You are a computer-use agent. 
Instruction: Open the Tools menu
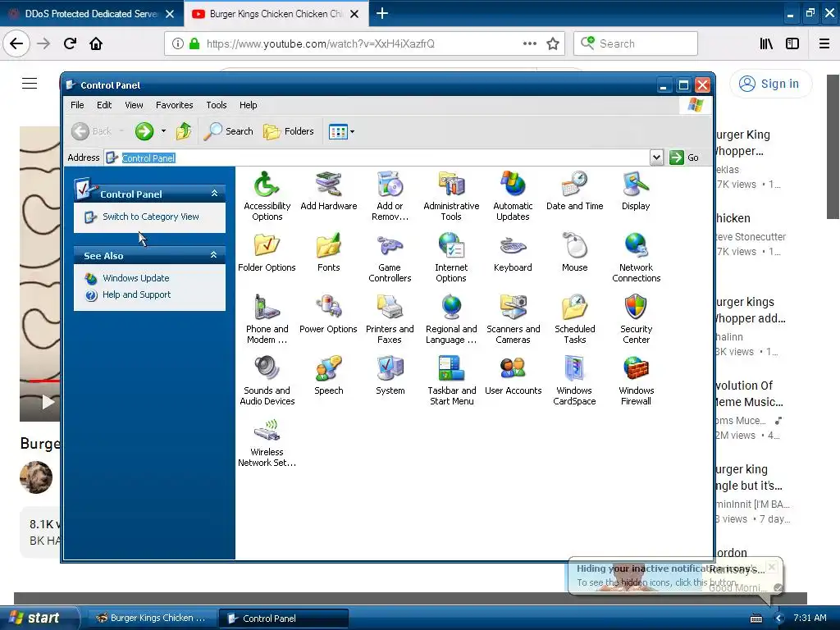[217, 105]
